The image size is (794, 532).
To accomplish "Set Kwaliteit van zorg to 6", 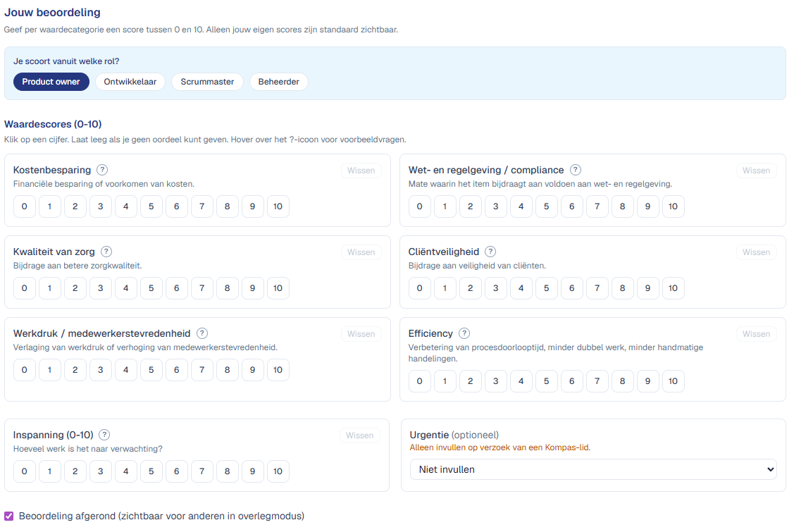I will [x=176, y=287].
